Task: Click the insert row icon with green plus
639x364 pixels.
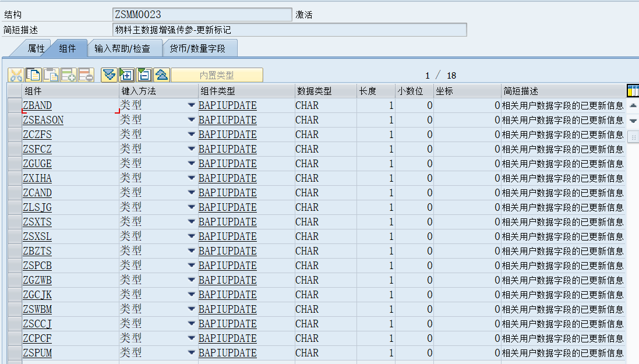Action: pyautogui.click(x=66, y=75)
